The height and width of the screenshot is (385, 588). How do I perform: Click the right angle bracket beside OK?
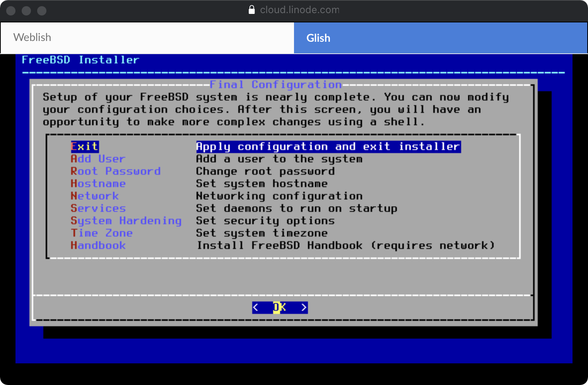point(304,307)
